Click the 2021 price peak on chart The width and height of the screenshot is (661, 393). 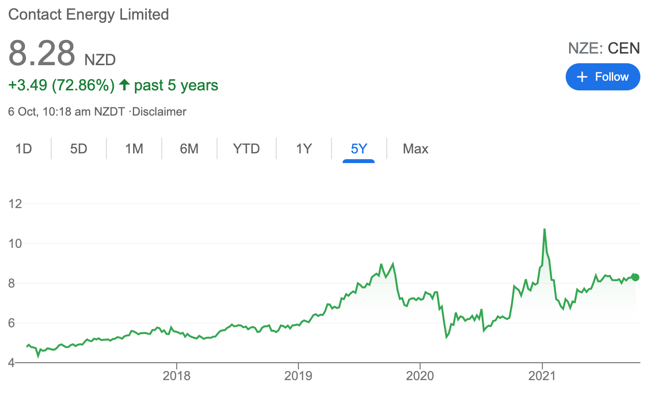(x=544, y=230)
